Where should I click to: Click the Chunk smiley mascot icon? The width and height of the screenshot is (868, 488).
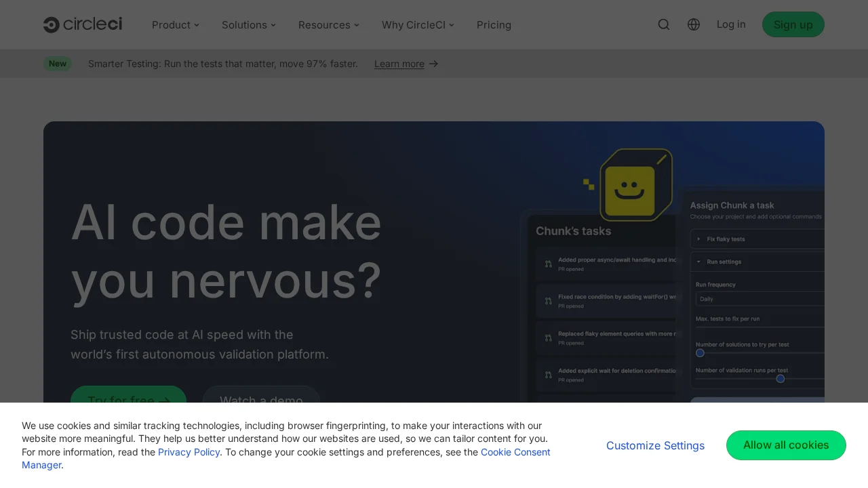636,184
